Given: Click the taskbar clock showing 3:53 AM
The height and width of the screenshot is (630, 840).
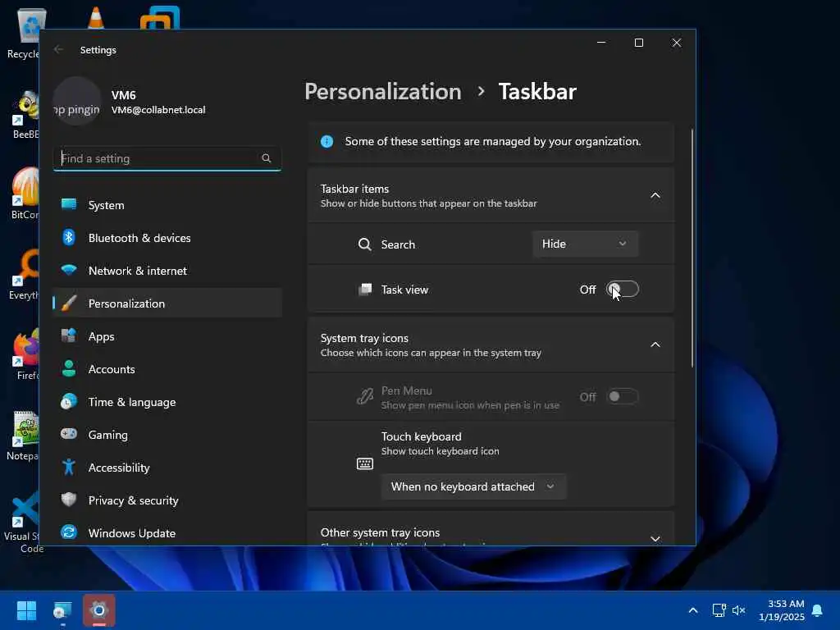Looking at the screenshot, I should (782, 610).
